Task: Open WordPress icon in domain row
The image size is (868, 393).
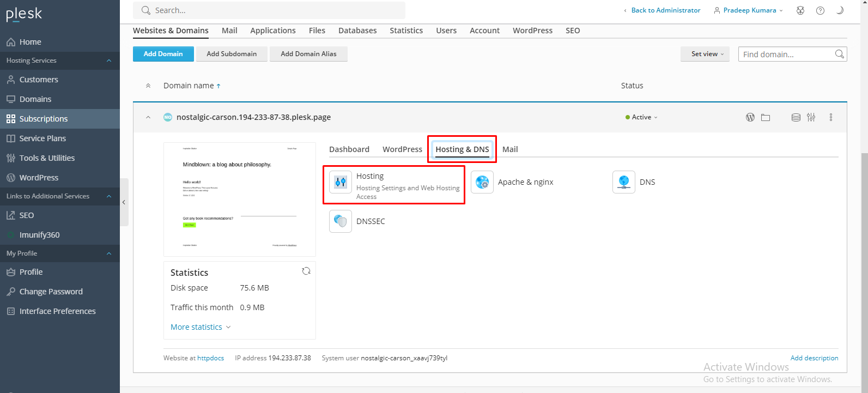Action: (x=750, y=117)
